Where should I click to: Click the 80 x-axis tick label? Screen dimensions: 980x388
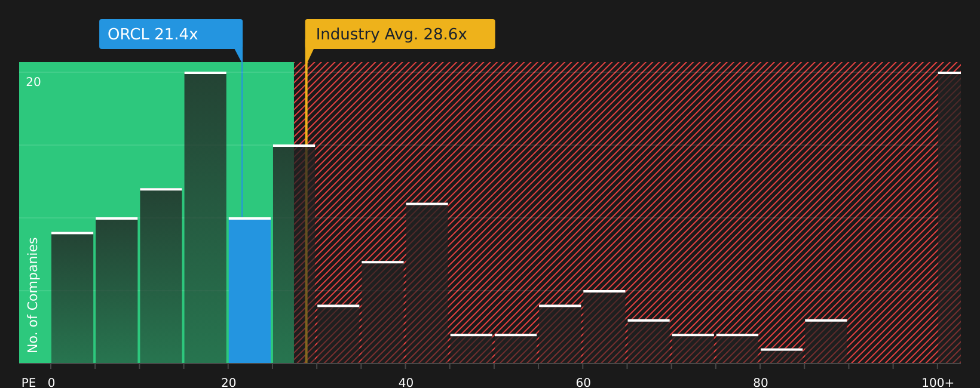click(760, 383)
